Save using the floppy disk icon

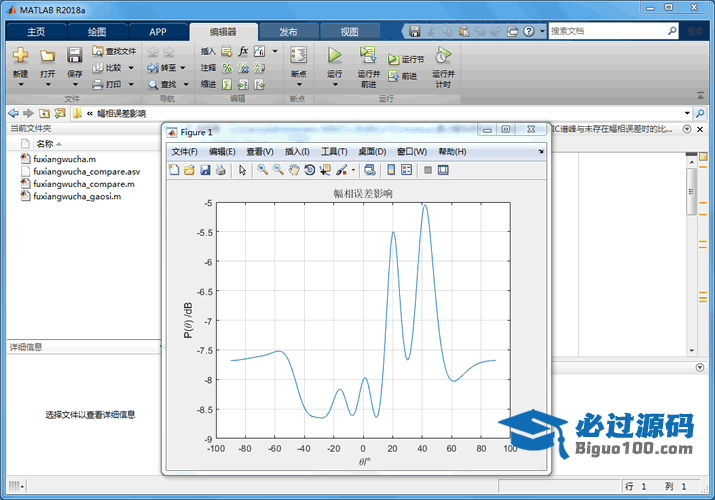(x=74, y=55)
